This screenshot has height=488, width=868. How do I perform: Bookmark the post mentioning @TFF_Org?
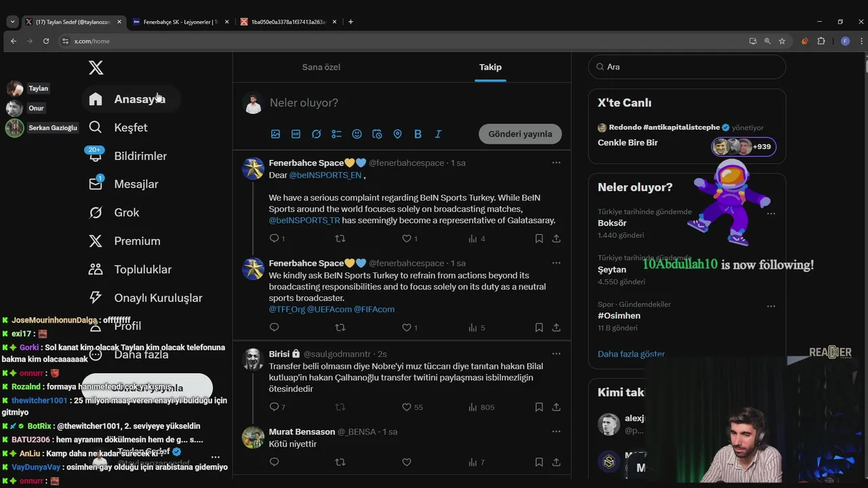[x=539, y=327]
